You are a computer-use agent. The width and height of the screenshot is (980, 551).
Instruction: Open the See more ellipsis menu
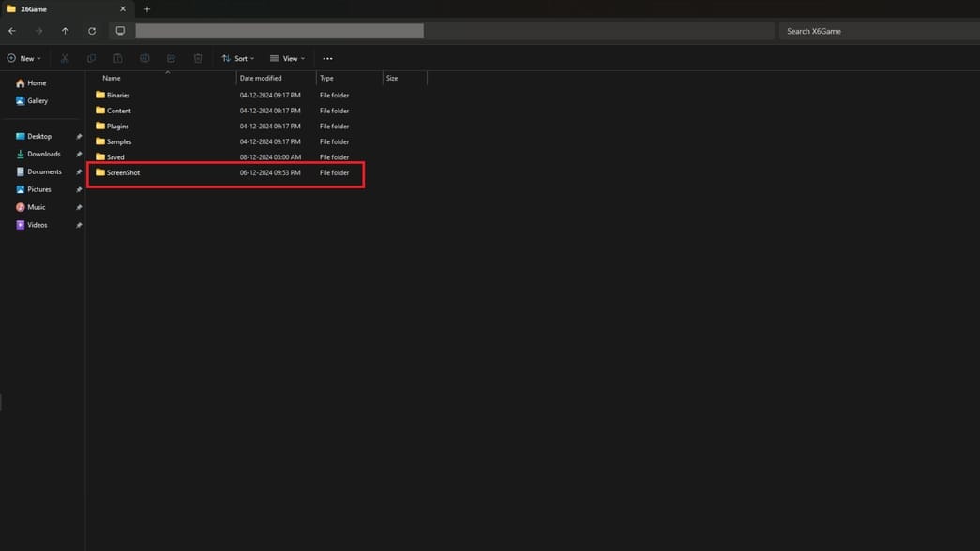click(327, 58)
